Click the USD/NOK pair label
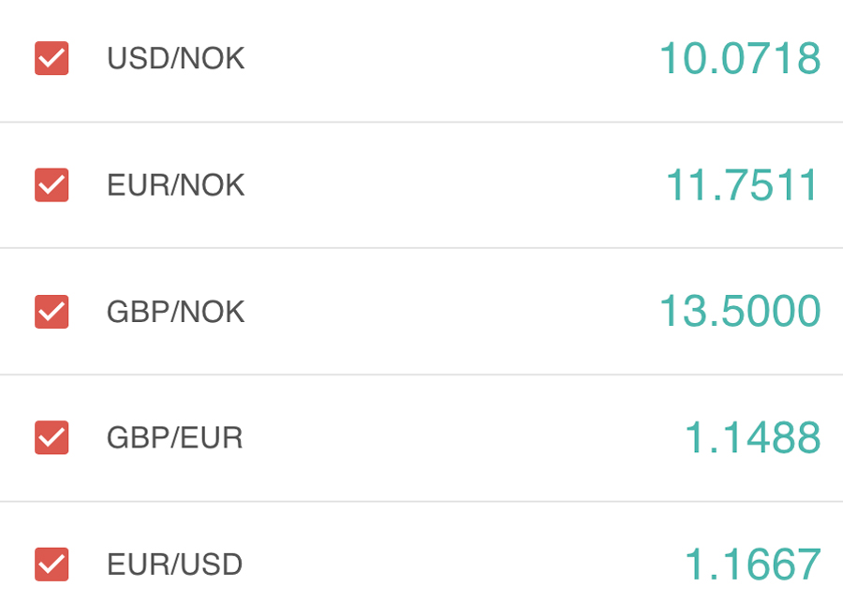 click(175, 59)
